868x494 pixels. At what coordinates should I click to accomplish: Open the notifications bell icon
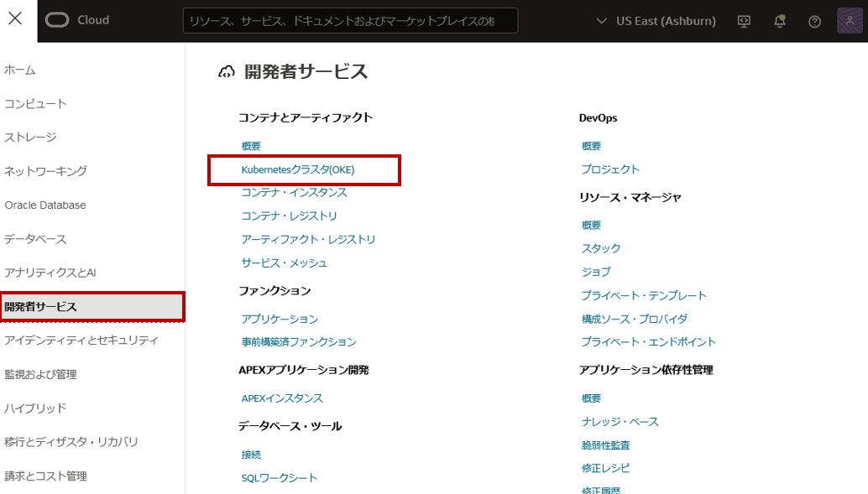[779, 22]
